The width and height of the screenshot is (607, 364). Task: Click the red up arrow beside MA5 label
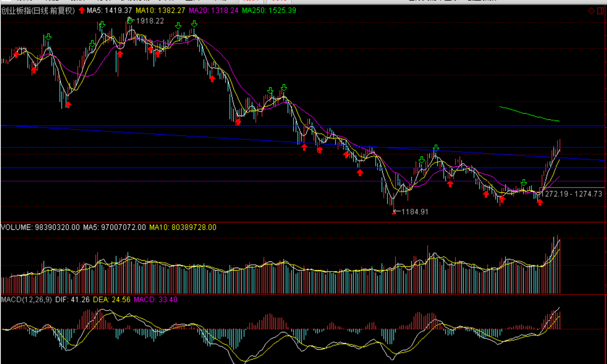[82, 10]
